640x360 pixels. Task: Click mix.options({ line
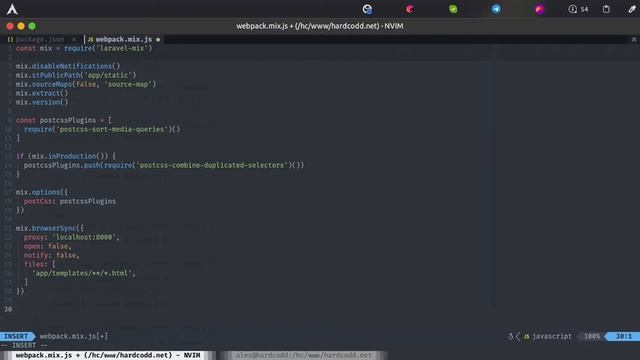tap(42, 192)
